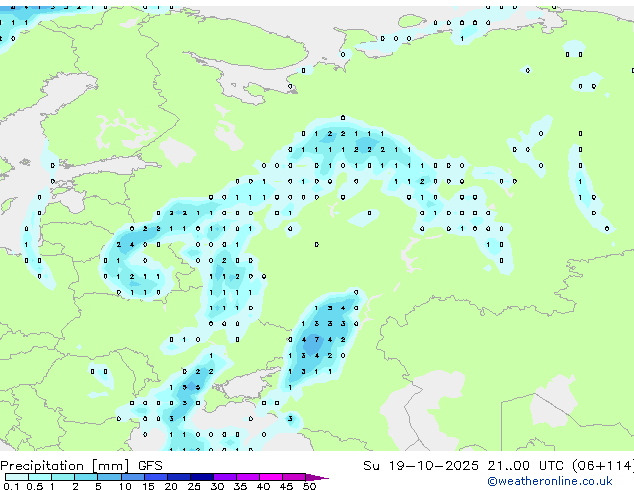Click the weatheronline.co.uk copyright link
Image resolution: width=634 pixels, height=490 pixels.
coord(550,481)
